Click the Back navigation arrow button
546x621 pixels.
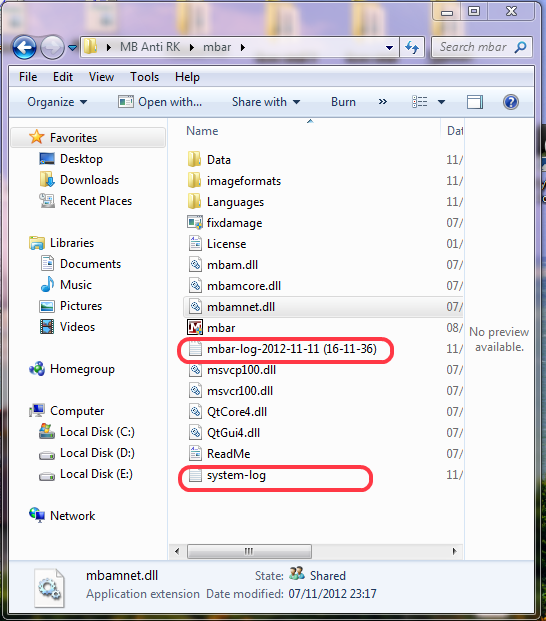(25, 48)
